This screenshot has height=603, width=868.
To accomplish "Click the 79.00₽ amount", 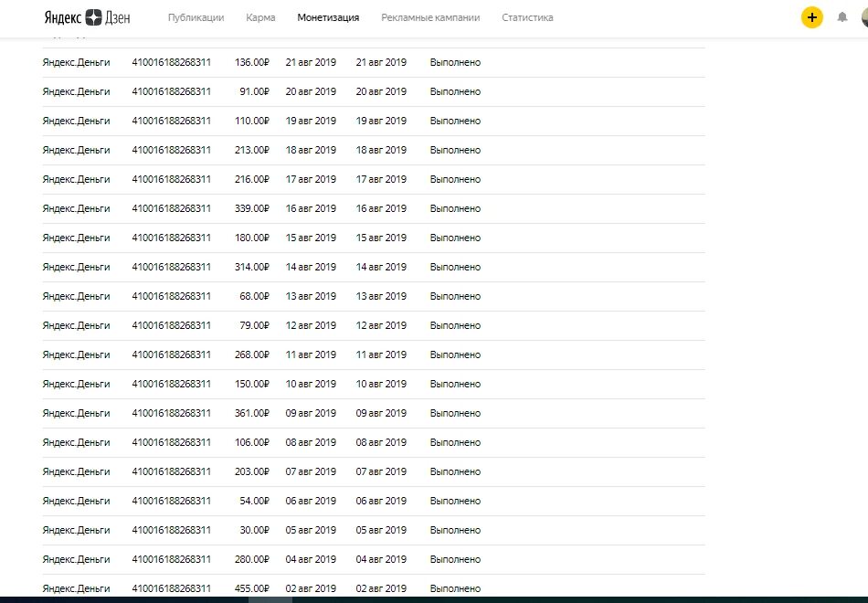I will 255,325.
